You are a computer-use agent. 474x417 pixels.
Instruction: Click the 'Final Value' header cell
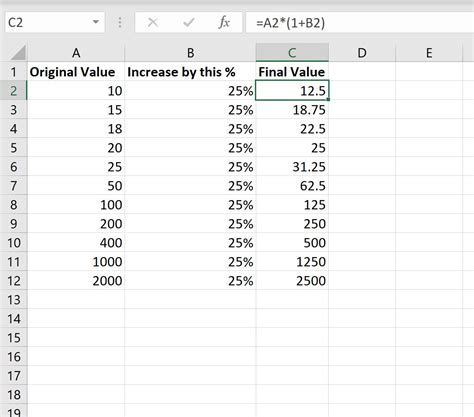click(x=292, y=72)
